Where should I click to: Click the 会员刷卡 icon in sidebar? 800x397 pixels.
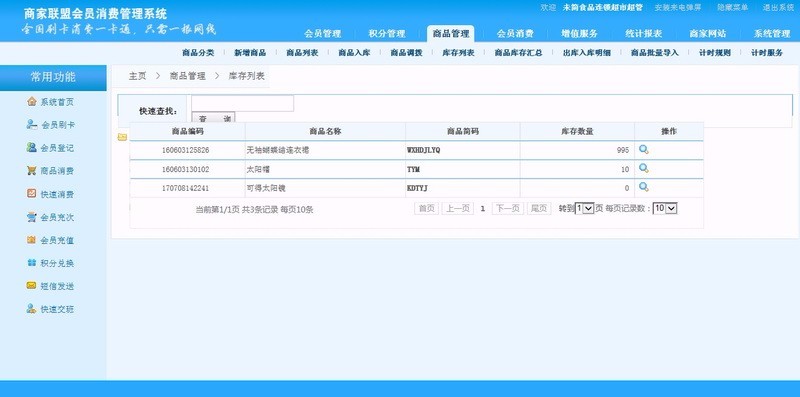(32, 125)
